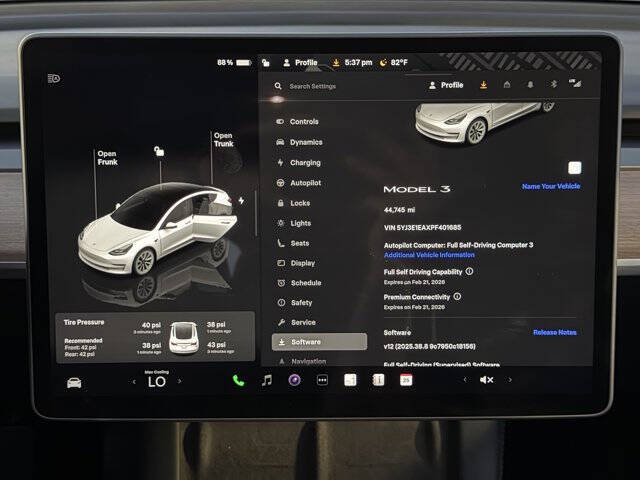Tap info icon beside Premium Connectivity
Viewport: 640px width, 480px height.
tap(457, 296)
